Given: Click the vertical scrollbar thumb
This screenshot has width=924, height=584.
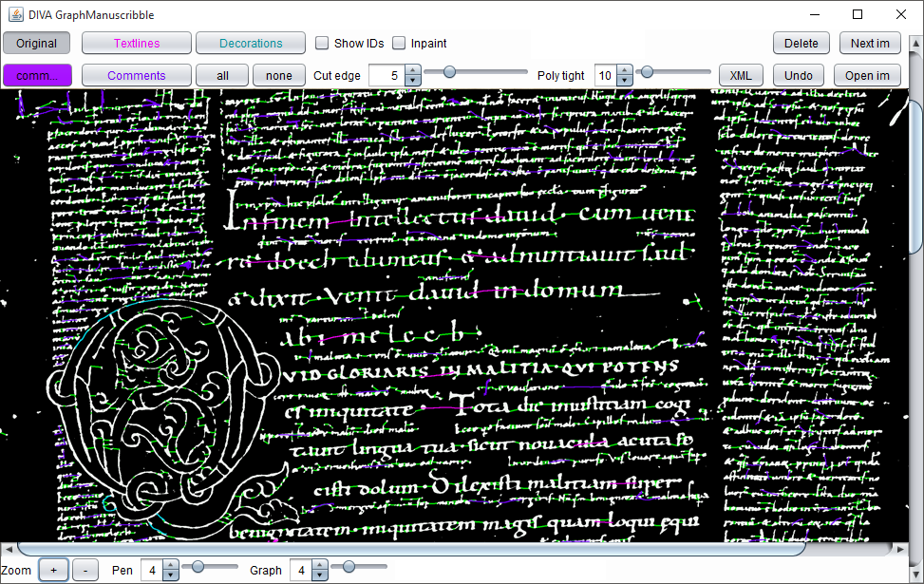Looking at the screenshot, I should tap(916, 177).
